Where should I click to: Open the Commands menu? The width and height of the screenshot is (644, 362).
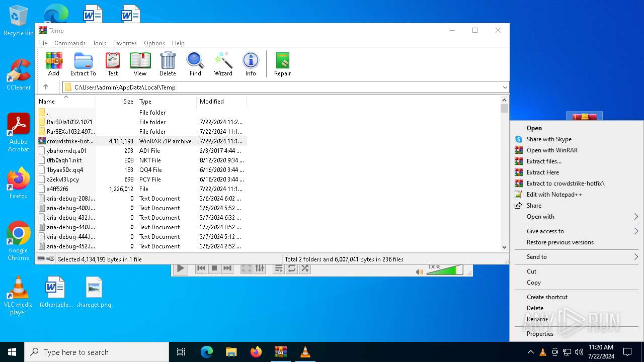(x=70, y=43)
